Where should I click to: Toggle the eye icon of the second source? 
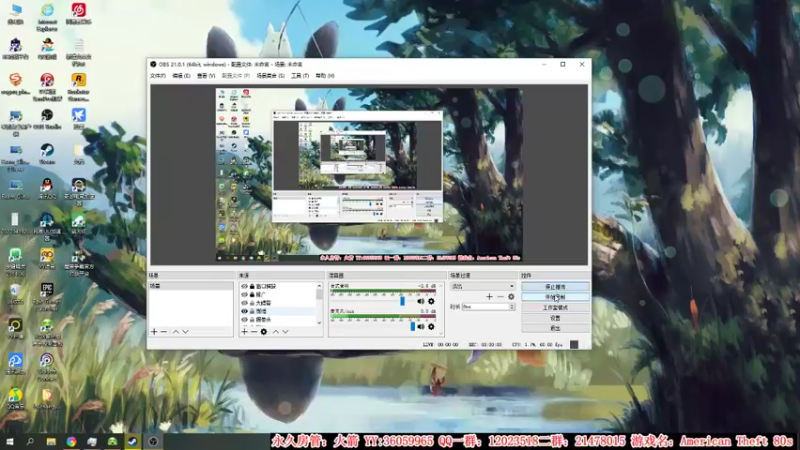tap(244, 294)
